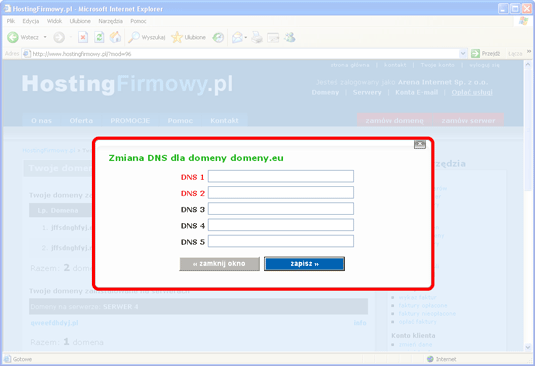Click the page icon in address bar

coord(26,54)
